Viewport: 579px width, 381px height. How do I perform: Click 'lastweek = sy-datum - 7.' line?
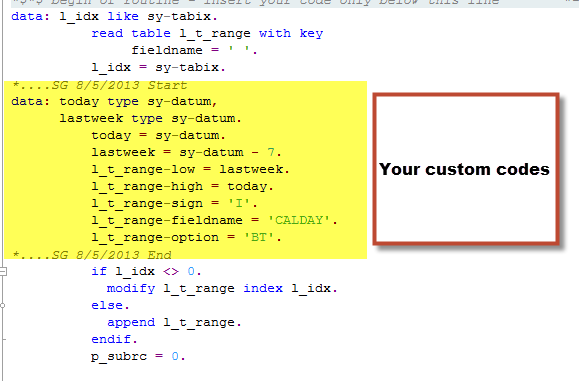pyautogui.click(x=186, y=152)
